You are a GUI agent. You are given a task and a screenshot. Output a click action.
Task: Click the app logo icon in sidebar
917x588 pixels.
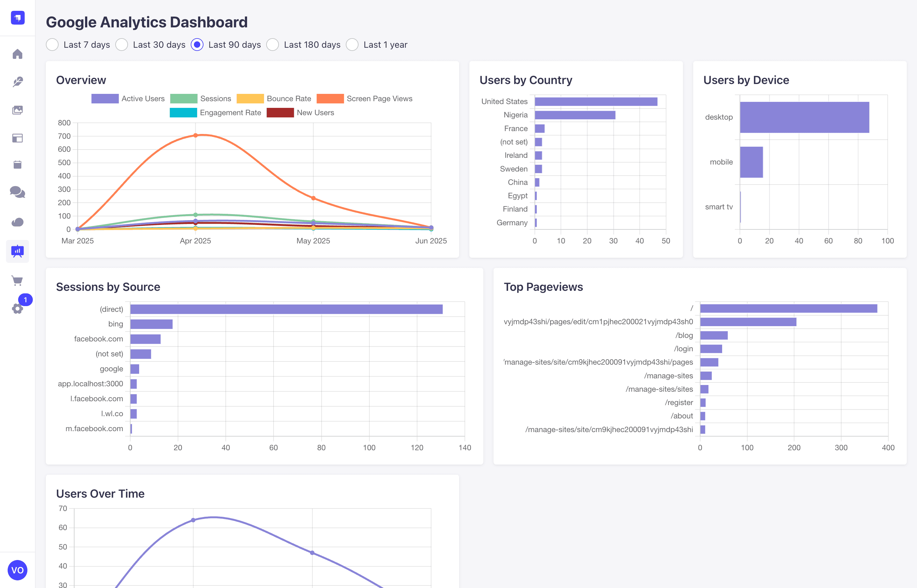coord(18,17)
